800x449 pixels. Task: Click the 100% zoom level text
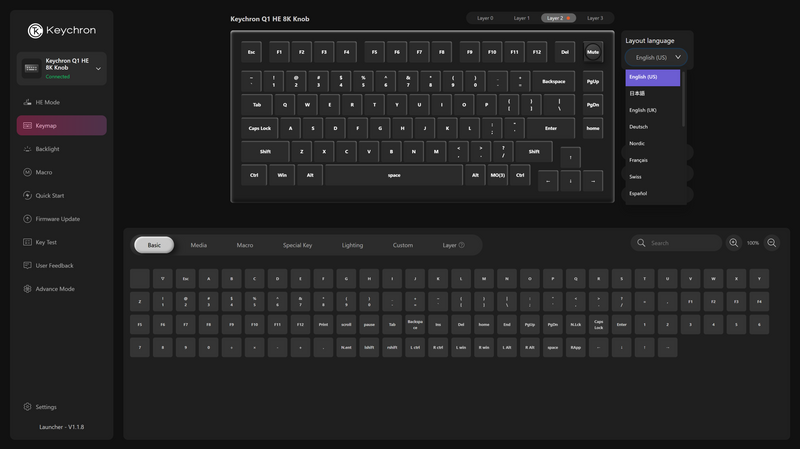click(x=753, y=243)
